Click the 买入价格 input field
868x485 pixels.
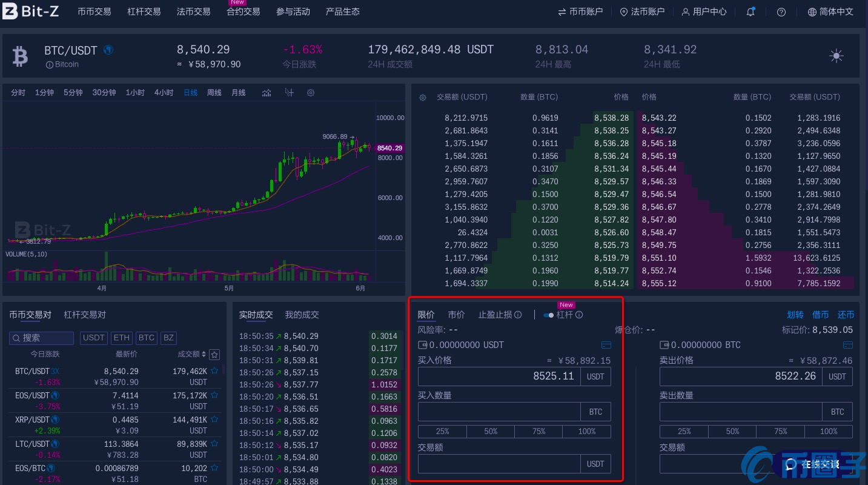pyautogui.click(x=499, y=376)
